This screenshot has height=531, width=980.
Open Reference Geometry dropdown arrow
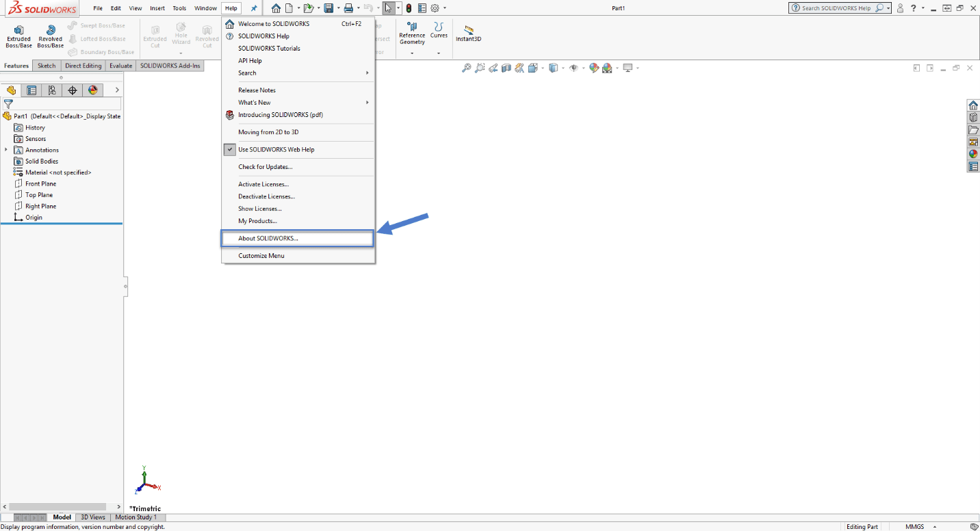coord(412,53)
